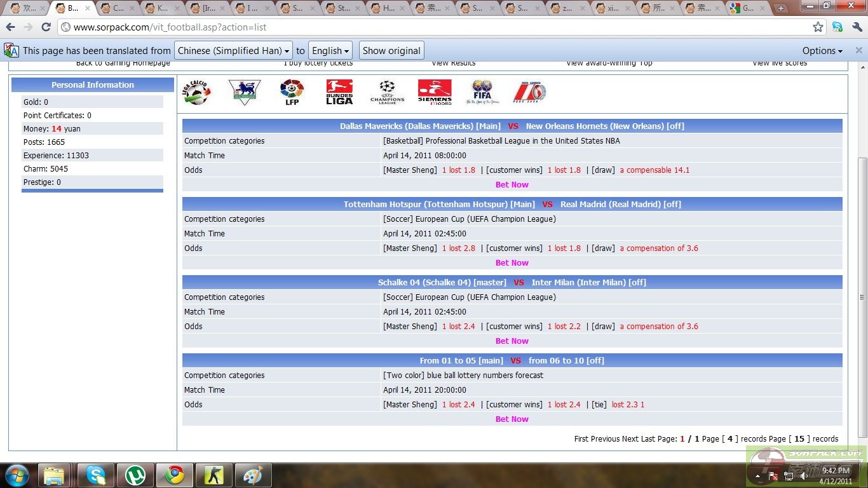Reload the page with the refresh icon
Screen dimensions: 868x488
[x=46, y=27]
